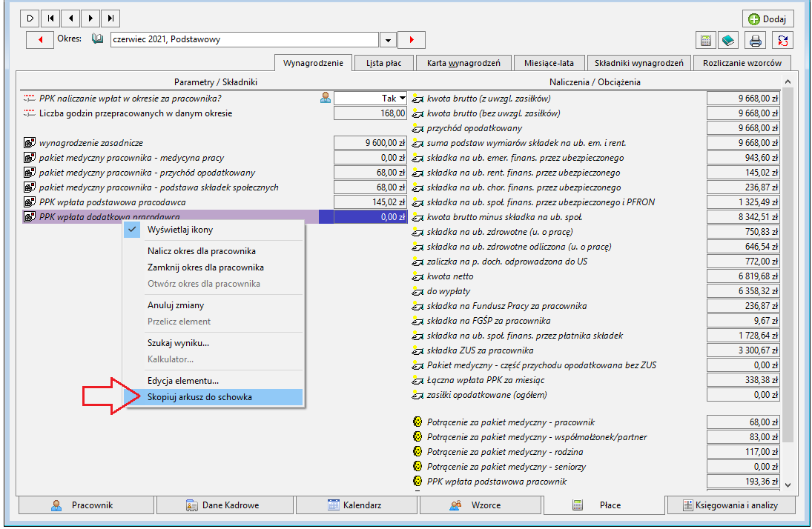
Task: Click Łączna wpłata PPK value 338,38 zł
Action: (743, 380)
